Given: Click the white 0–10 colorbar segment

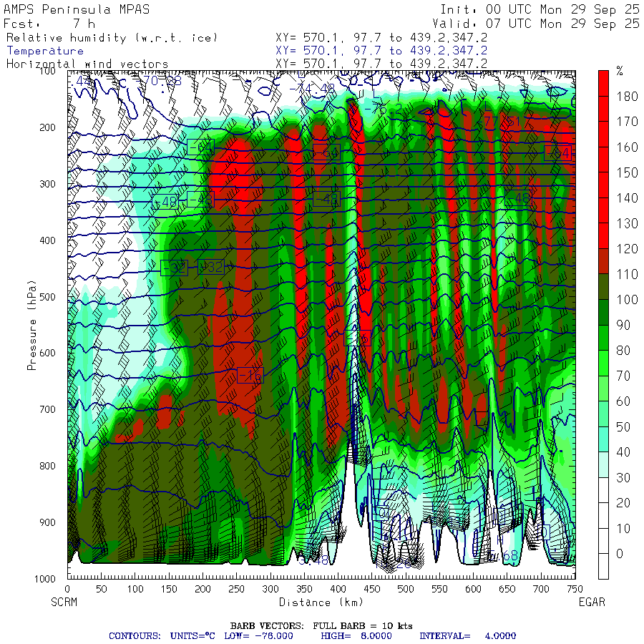Looking at the screenshot, I should tap(603, 541).
